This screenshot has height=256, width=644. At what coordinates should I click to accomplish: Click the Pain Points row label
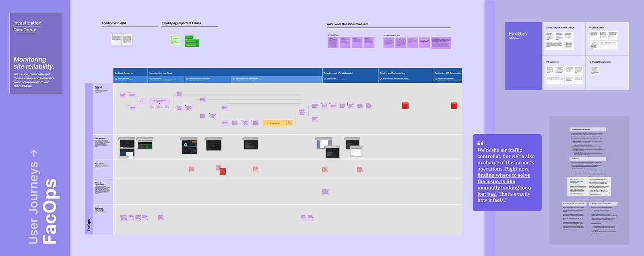tap(99, 164)
